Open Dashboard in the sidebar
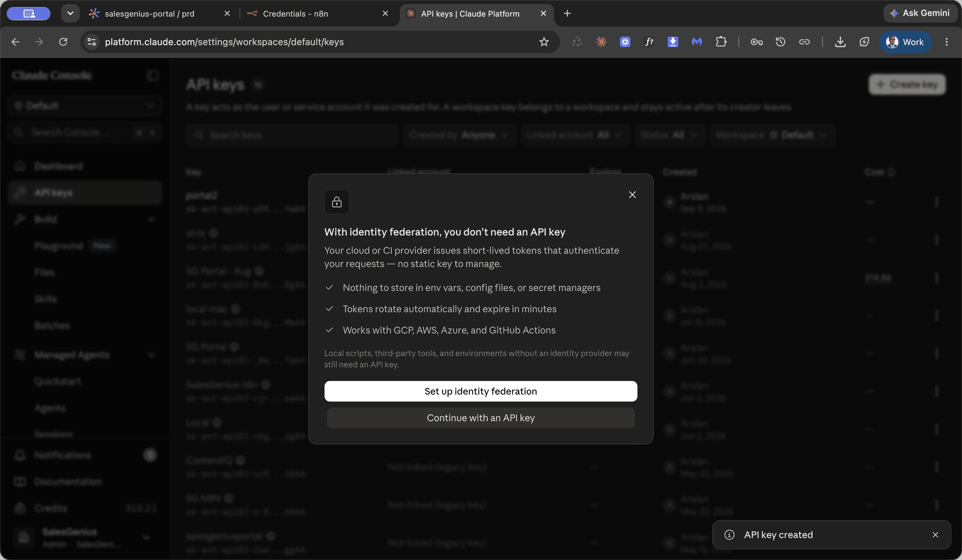This screenshot has width=962, height=560. pyautogui.click(x=84, y=166)
